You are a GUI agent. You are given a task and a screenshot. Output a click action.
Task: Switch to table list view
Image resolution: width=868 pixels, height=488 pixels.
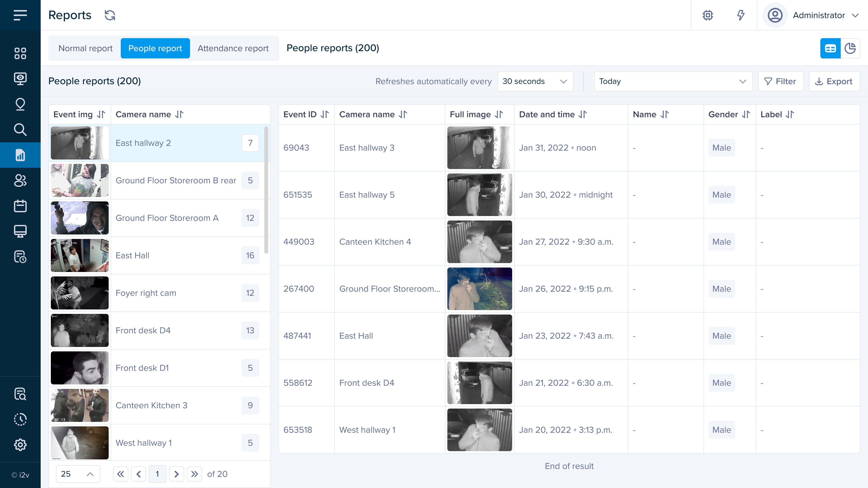coord(830,49)
